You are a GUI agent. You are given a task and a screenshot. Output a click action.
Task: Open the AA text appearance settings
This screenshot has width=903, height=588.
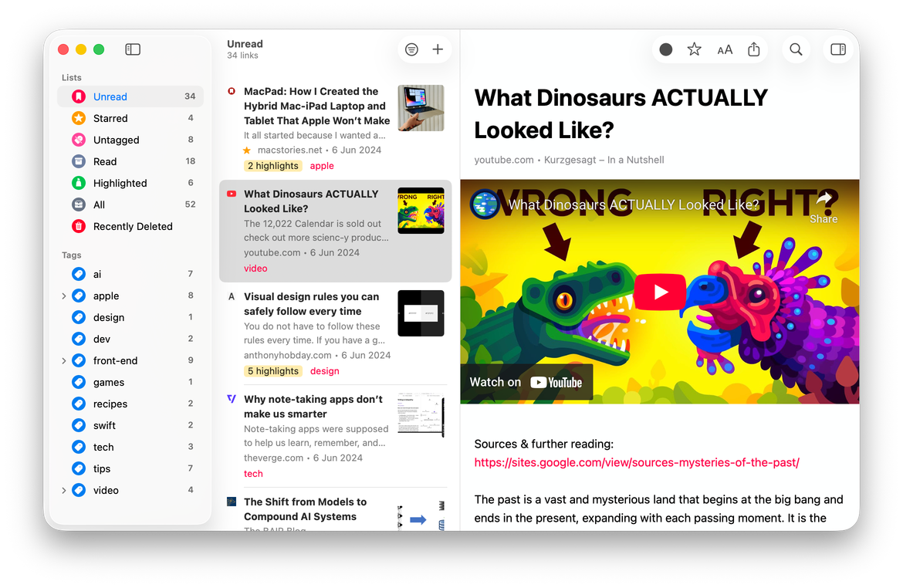725,49
